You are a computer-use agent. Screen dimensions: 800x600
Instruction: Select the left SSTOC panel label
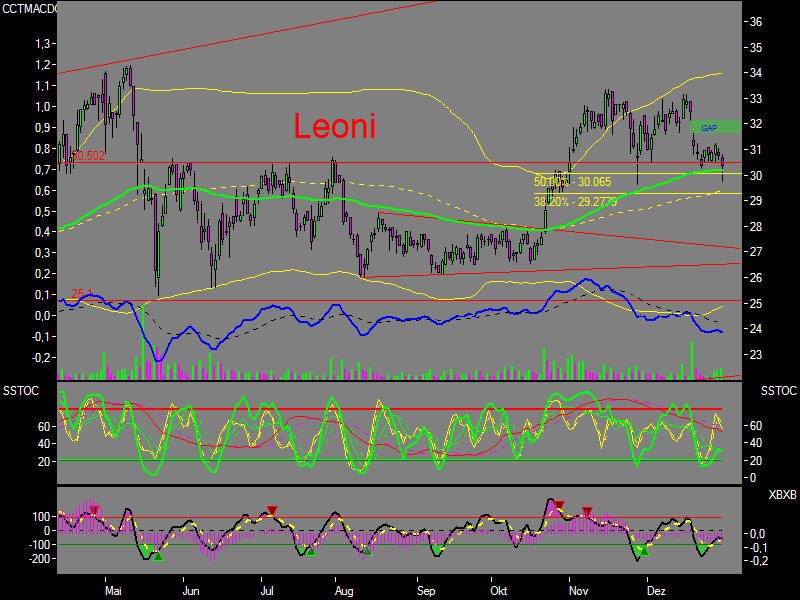pos(22,391)
